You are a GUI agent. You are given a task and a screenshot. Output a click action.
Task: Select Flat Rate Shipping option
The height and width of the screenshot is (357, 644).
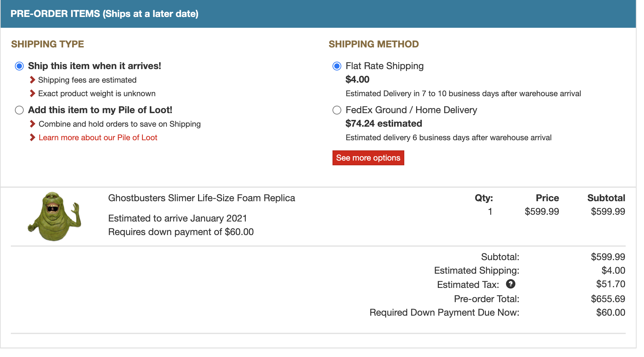(337, 66)
